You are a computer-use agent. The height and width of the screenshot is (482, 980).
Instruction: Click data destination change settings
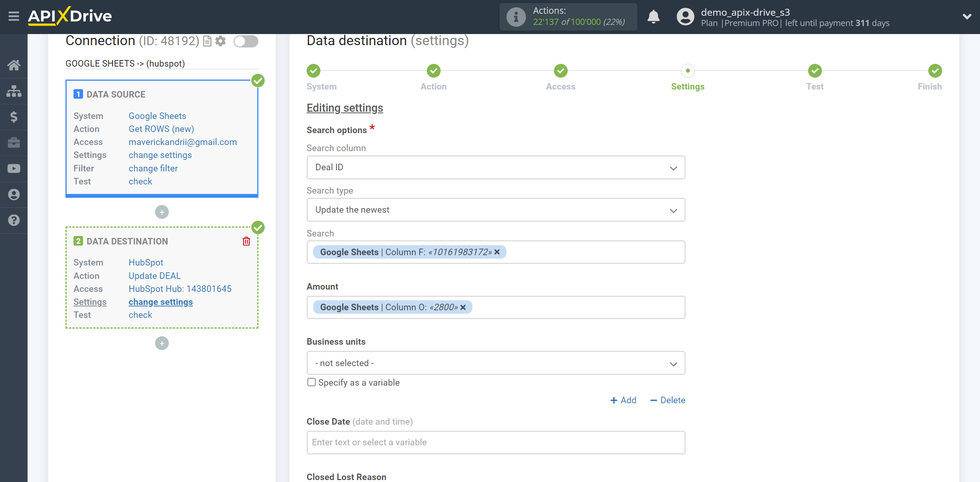[x=161, y=302]
